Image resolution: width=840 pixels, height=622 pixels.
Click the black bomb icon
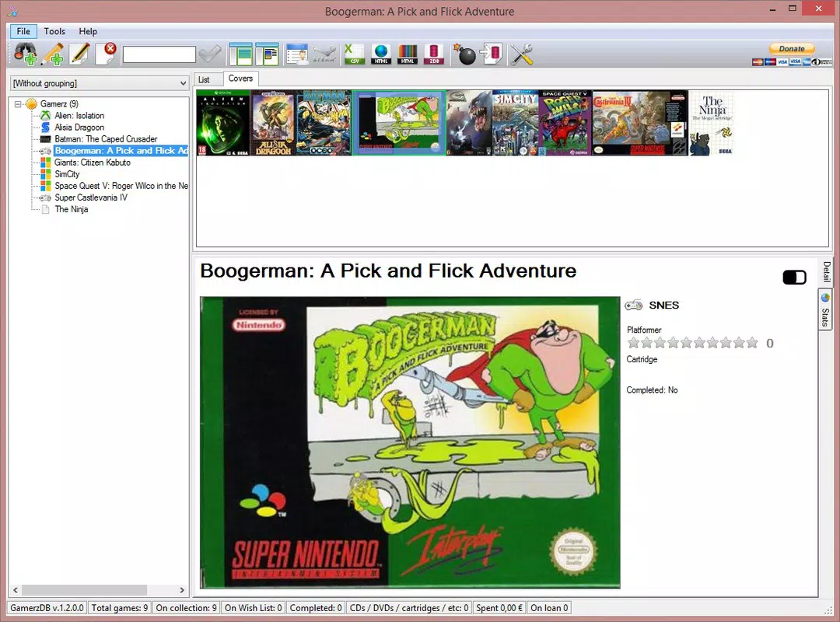[464, 54]
